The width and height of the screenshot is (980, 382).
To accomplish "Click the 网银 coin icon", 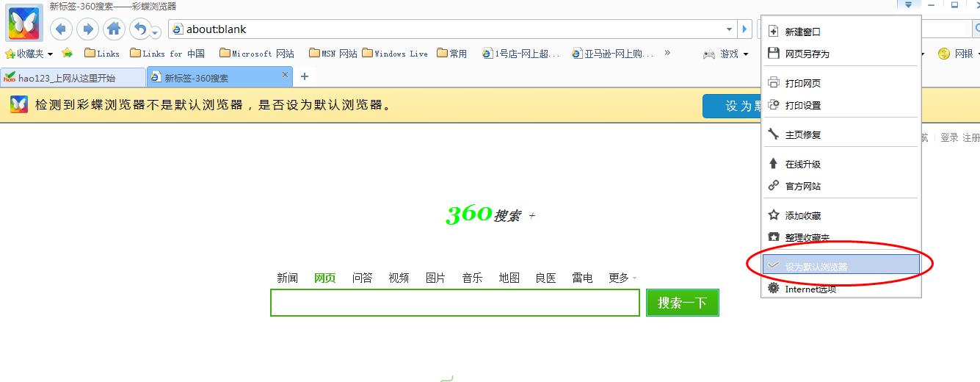I will (944, 54).
